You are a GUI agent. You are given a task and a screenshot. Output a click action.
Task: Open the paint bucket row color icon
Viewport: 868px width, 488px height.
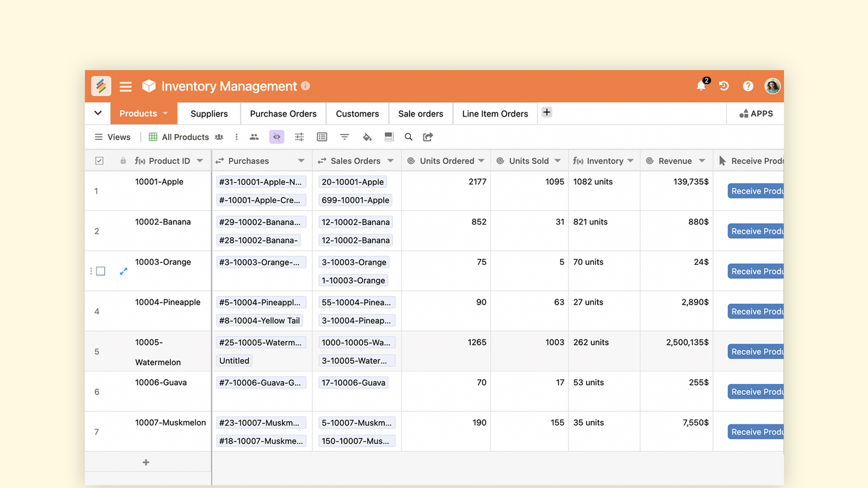367,137
